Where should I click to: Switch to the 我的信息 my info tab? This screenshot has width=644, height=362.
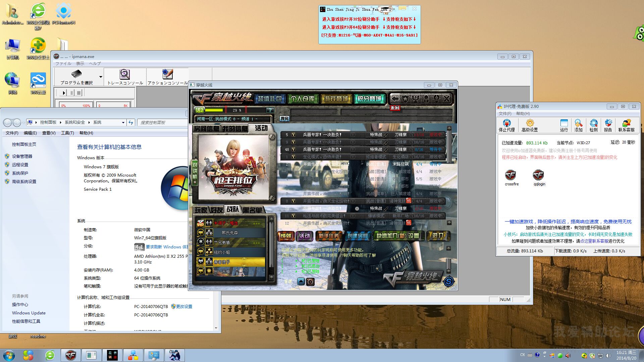[235, 128]
